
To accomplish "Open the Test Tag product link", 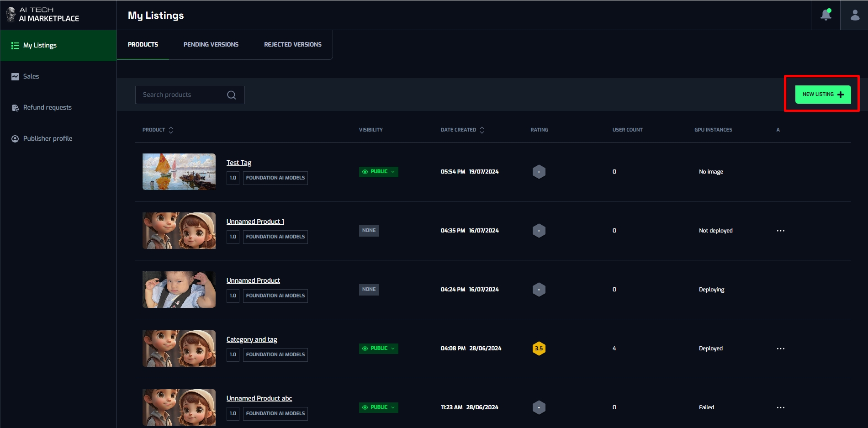I will tap(238, 163).
